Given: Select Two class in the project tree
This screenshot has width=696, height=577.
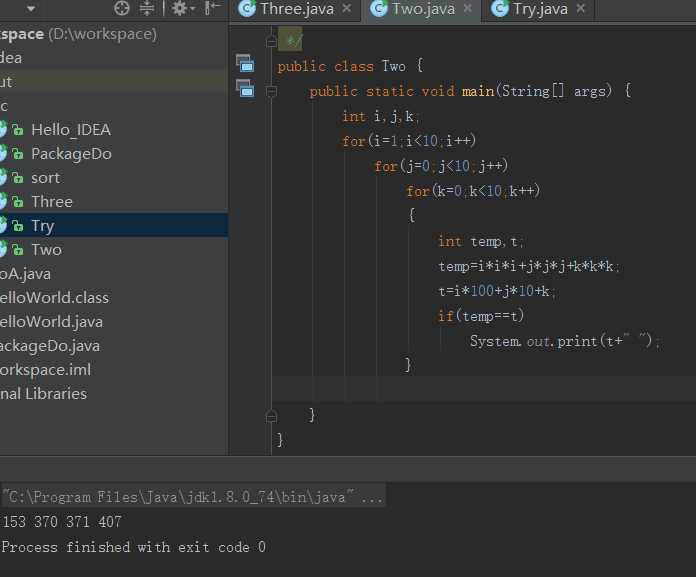Looking at the screenshot, I should pos(47,249).
